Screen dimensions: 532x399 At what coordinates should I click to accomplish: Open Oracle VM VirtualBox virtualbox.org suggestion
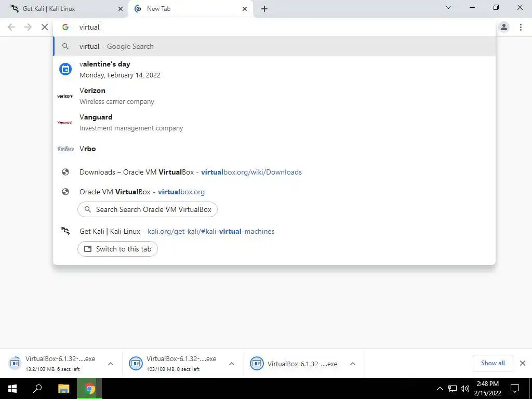point(274,192)
